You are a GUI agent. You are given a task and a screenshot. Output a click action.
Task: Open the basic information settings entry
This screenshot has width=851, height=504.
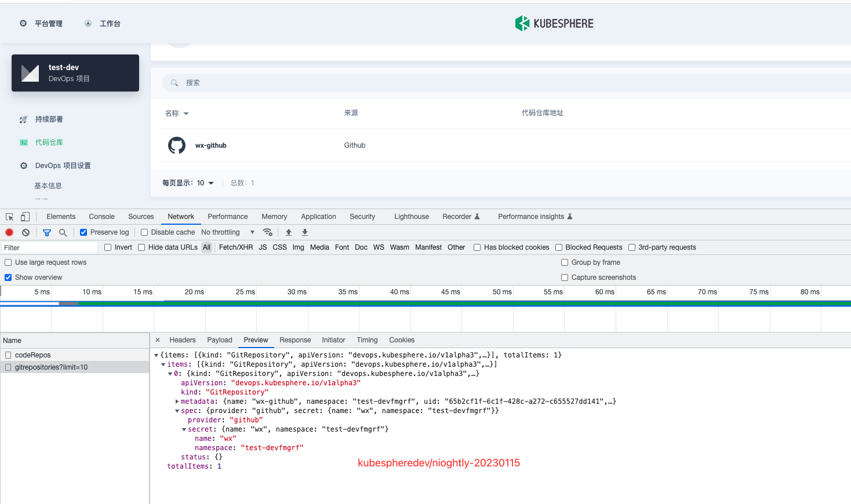(x=48, y=186)
